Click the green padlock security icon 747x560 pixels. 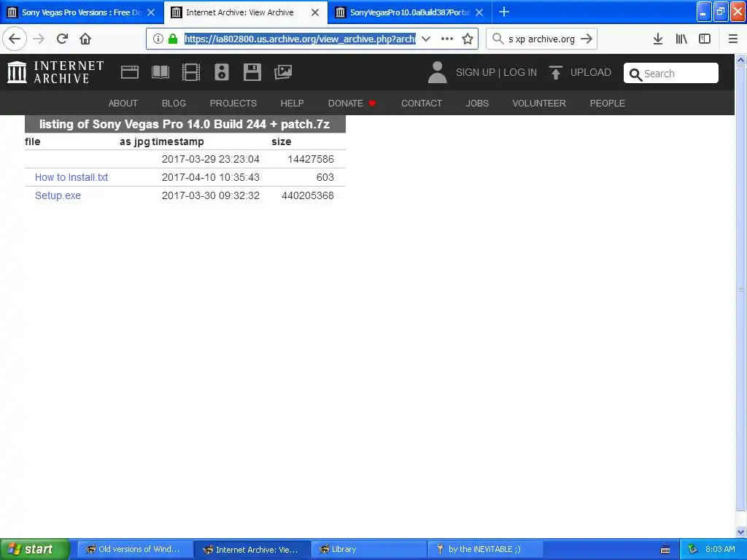(x=173, y=39)
